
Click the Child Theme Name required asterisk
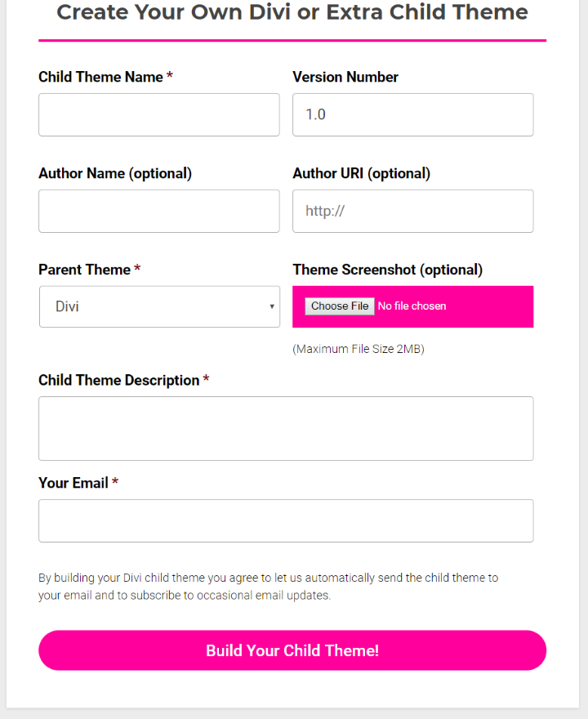[x=169, y=76]
